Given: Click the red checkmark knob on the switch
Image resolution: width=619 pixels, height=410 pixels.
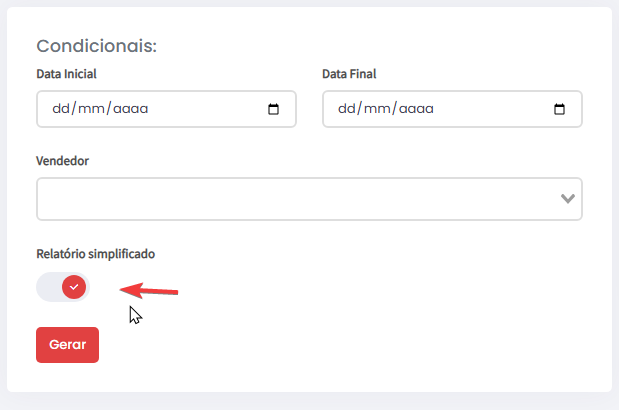Looking at the screenshot, I should coord(74,287).
